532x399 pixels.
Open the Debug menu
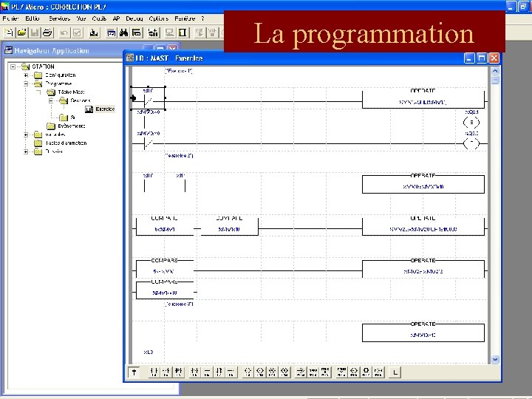point(134,18)
